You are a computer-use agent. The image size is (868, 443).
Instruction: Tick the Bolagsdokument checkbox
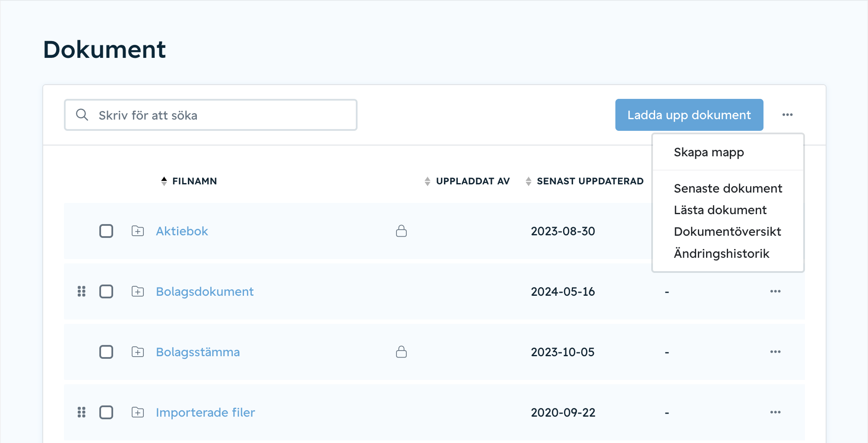point(106,291)
